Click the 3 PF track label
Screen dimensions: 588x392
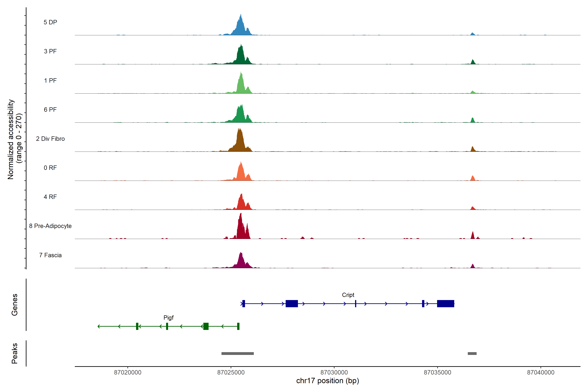50,51
